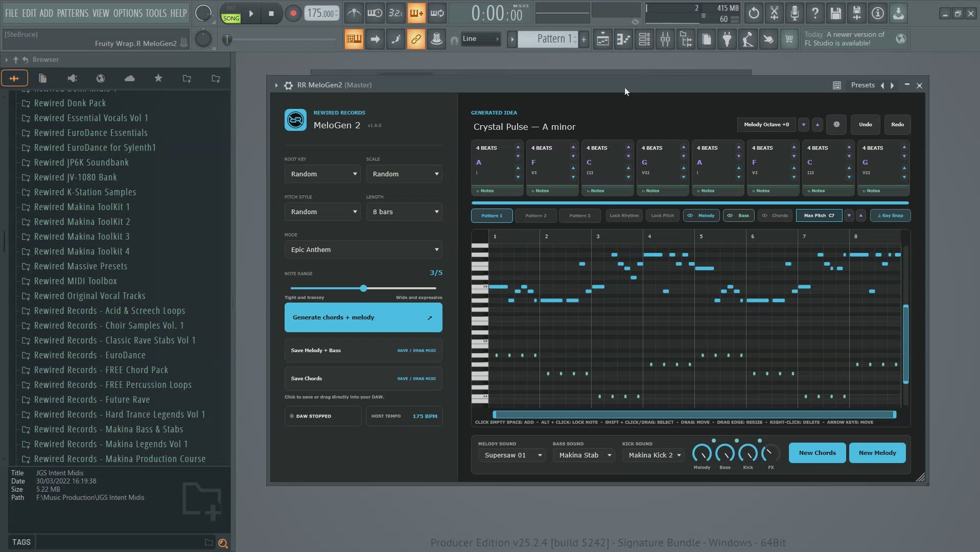The image size is (980, 552).
Task: Enable Lock Pitch
Action: (662, 216)
